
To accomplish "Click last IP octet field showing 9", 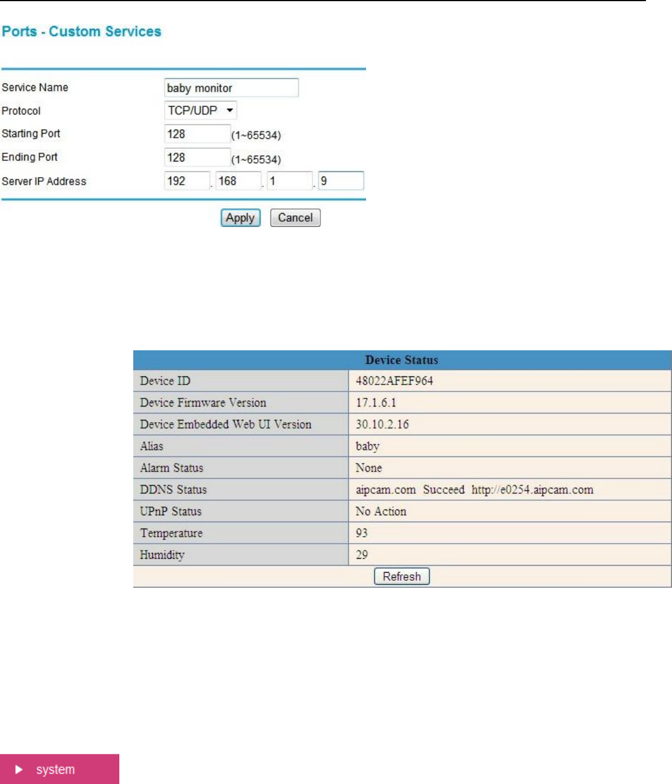I will (341, 181).
